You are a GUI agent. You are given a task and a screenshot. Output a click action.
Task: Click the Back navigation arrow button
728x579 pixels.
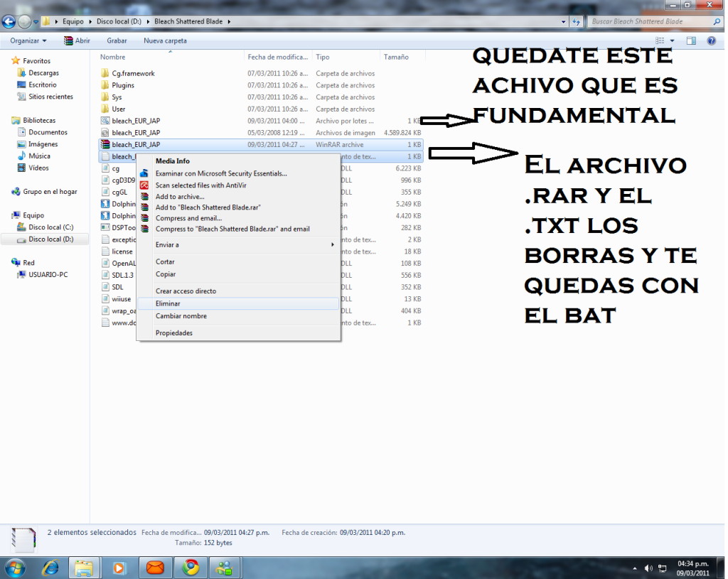[9, 21]
